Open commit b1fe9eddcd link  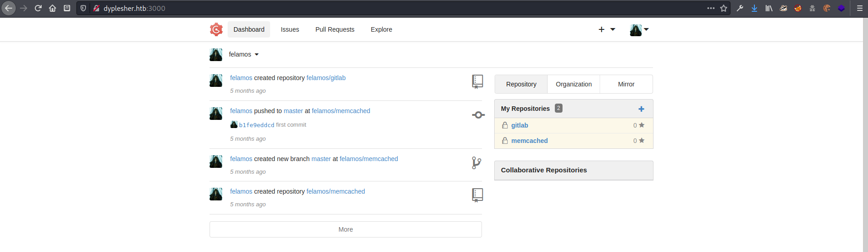point(256,125)
